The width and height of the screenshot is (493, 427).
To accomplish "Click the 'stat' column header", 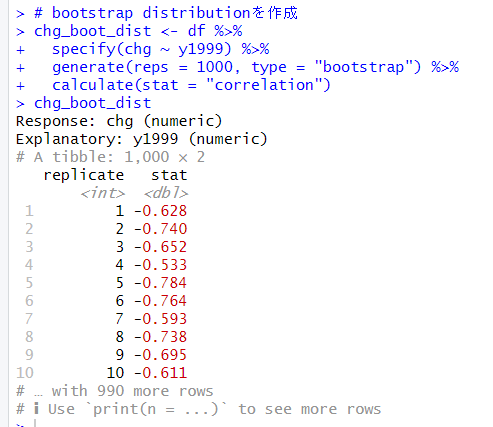I will point(169,175).
